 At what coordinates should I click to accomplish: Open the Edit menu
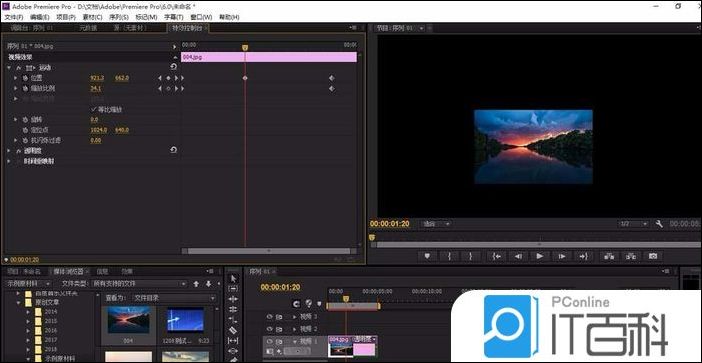39,17
